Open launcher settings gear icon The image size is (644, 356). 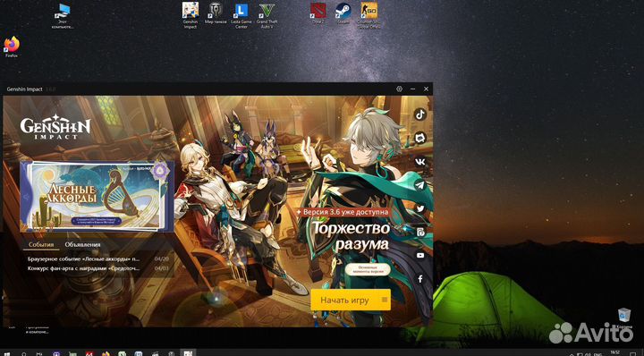coord(399,89)
